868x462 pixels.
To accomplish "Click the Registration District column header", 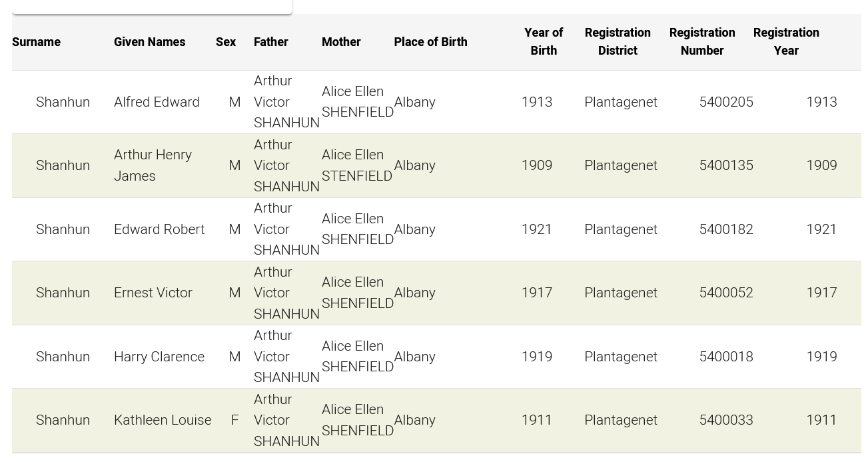I will (618, 41).
